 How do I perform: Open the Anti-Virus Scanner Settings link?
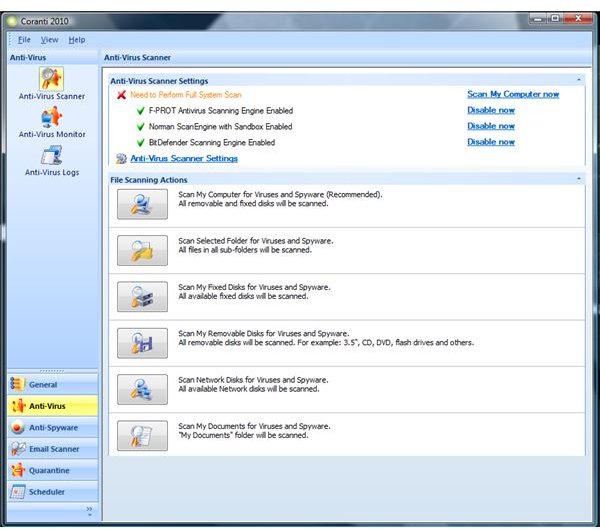coord(184,158)
